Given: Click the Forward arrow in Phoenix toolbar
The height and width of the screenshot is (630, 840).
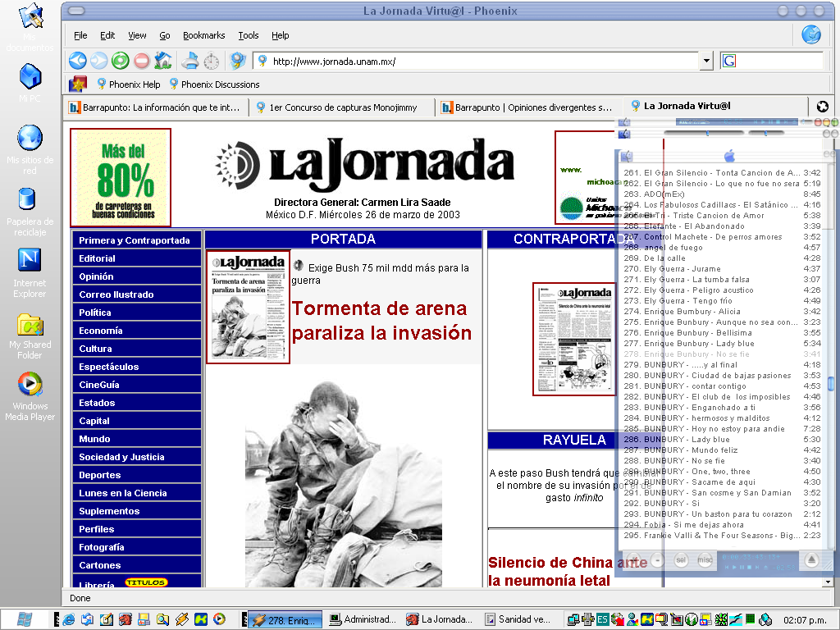Looking at the screenshot, I should (98, 61).
